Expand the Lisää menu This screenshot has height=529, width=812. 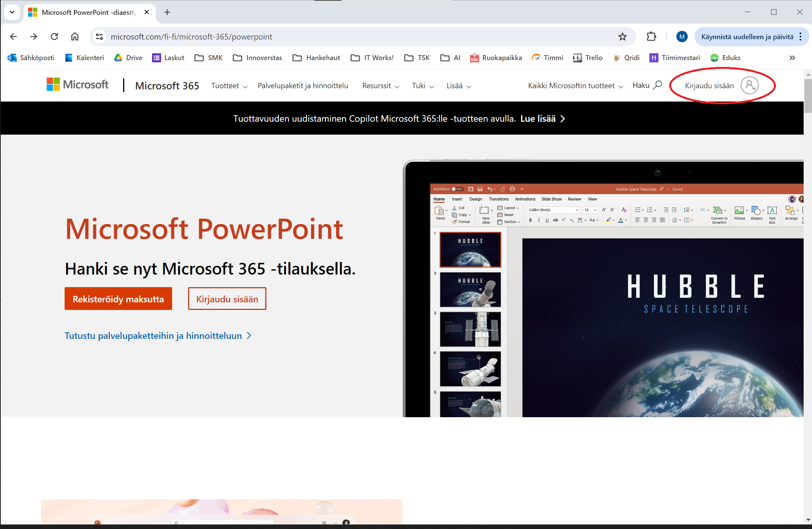click(459, 86)
